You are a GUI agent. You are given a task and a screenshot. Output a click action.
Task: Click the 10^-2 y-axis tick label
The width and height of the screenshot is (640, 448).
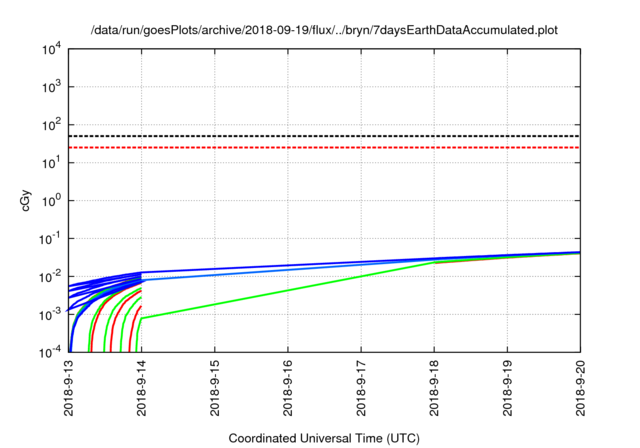point(49,277)
